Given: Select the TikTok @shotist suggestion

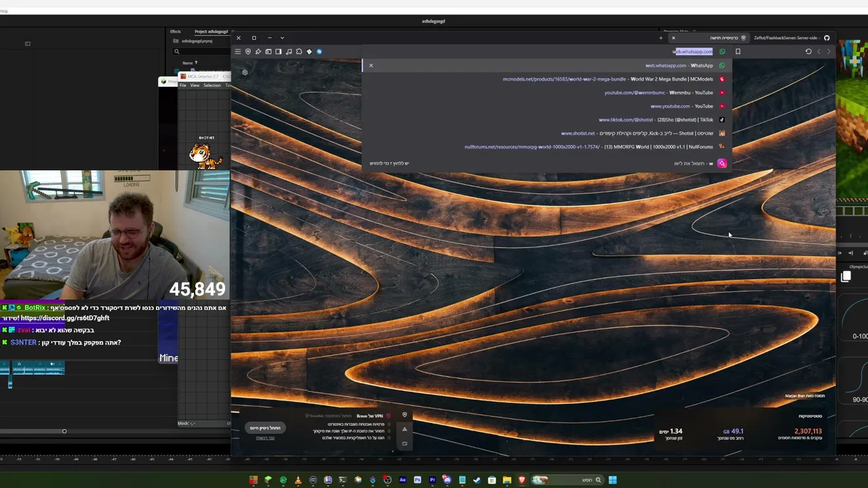Looking at the screenshot, I should coord(547,120).
